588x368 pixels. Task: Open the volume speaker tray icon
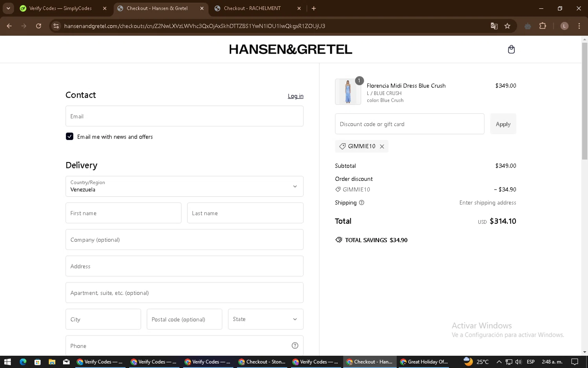[519, 362]
